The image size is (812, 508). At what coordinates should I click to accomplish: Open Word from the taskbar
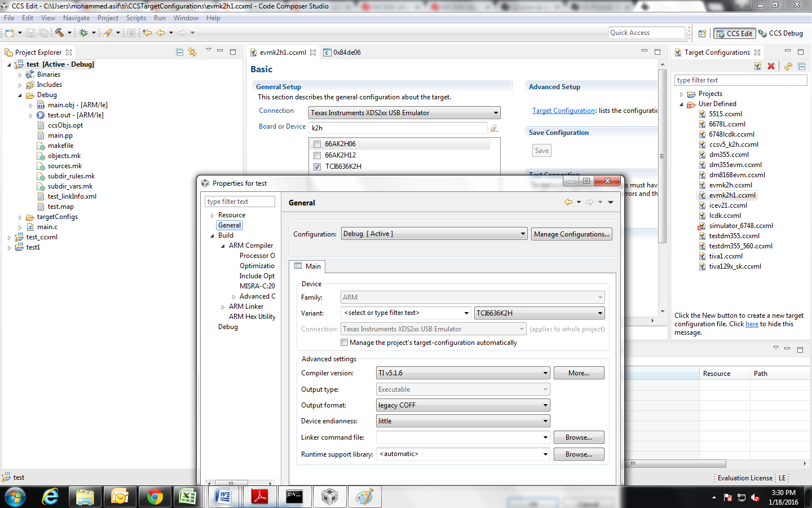224,497
